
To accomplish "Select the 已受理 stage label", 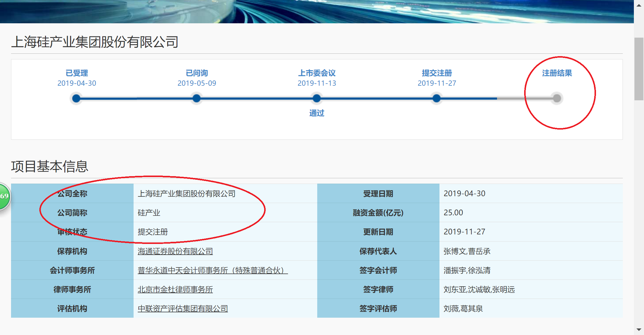I will pyautogui.click(x=77, y=73).
